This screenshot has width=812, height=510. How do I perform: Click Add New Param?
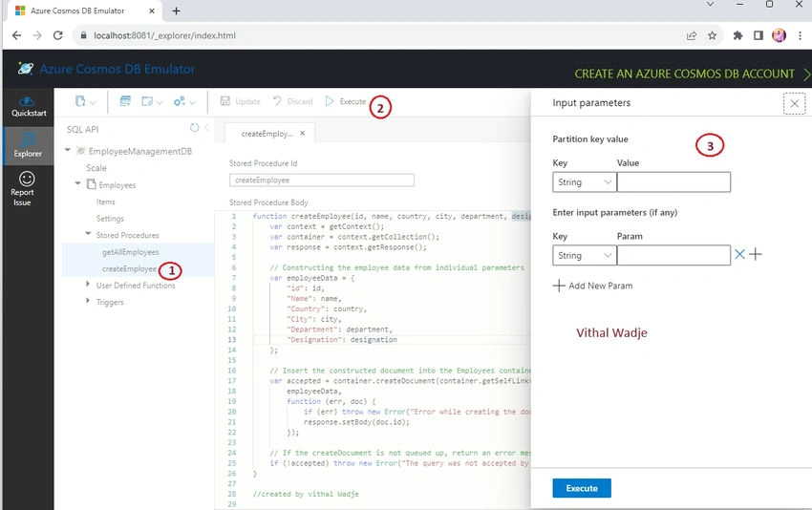coord(592,286)
